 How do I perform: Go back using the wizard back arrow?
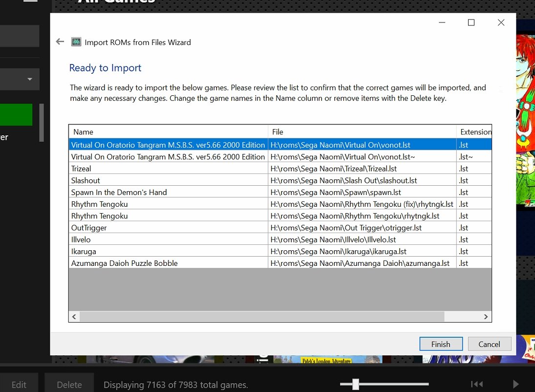click(60, 42)
